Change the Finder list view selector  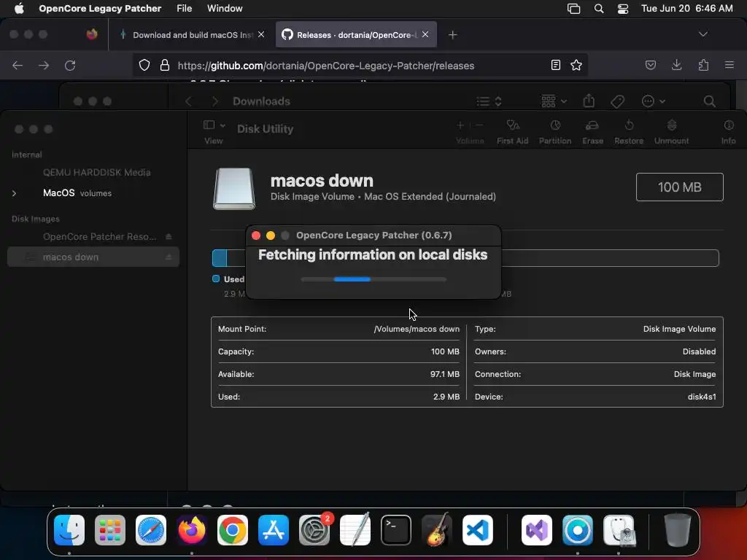489,101
